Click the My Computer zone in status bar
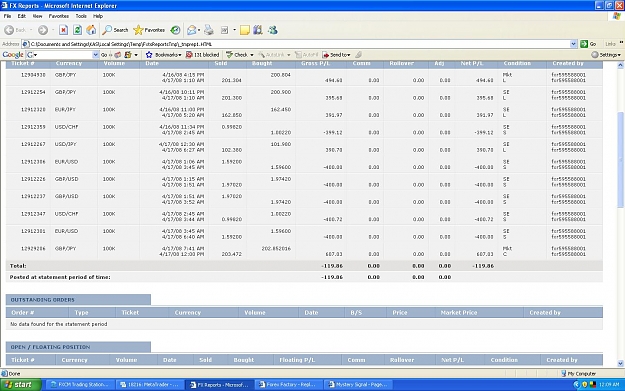Image resolution: width=625 pixels, height=391 pixels. tap(578, 373)
